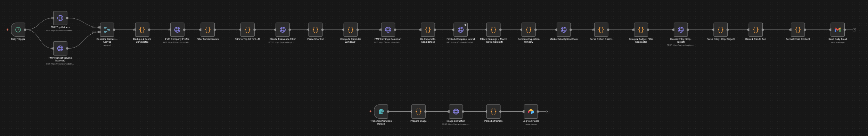
Task: Click retry badge on Finnhub Company News1 node
Action: pos(466,25)
